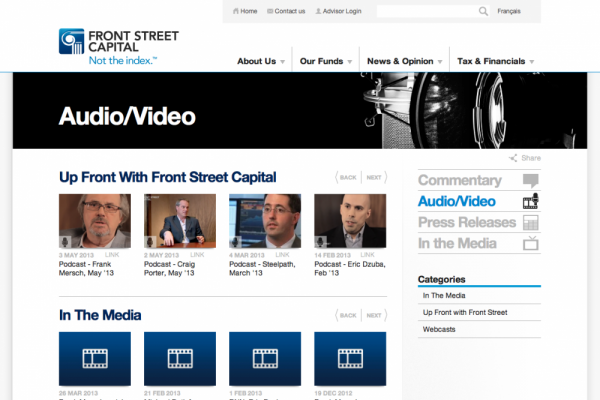Go back in In The Media list
600x400 pixels.
pos(347,315)
